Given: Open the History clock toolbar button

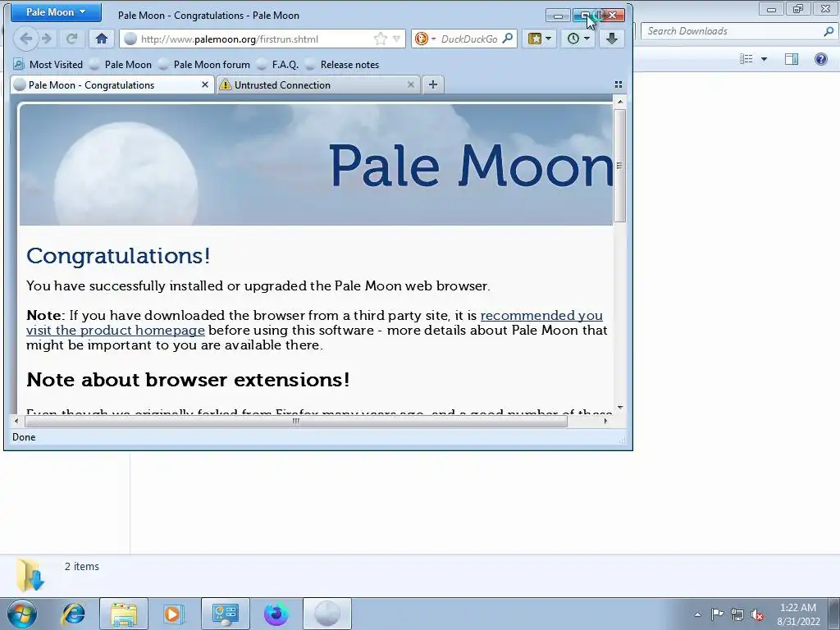Looking at the screenshot, I should [578, 39].
